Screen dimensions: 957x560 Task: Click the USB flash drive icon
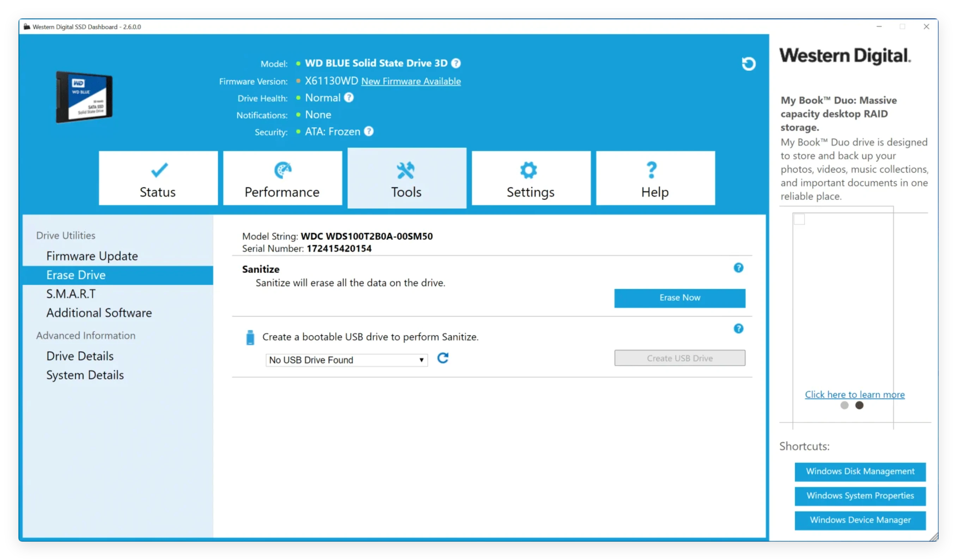[250, 337]
